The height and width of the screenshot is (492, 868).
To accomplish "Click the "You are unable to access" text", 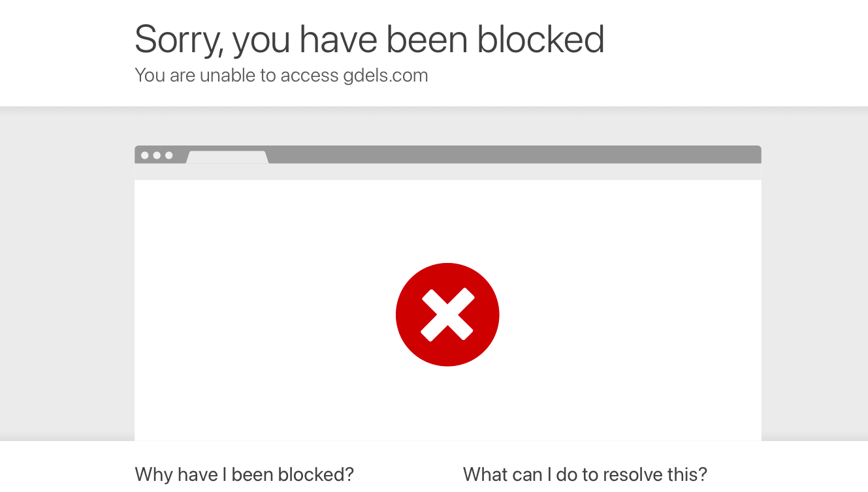I will (x=237, y=76).
